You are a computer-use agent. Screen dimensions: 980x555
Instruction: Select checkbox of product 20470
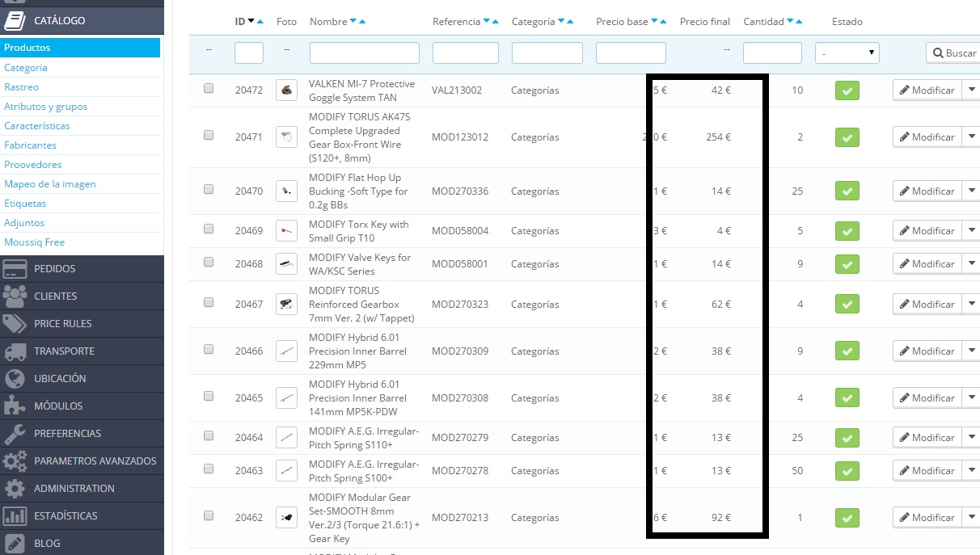[209, 190]
